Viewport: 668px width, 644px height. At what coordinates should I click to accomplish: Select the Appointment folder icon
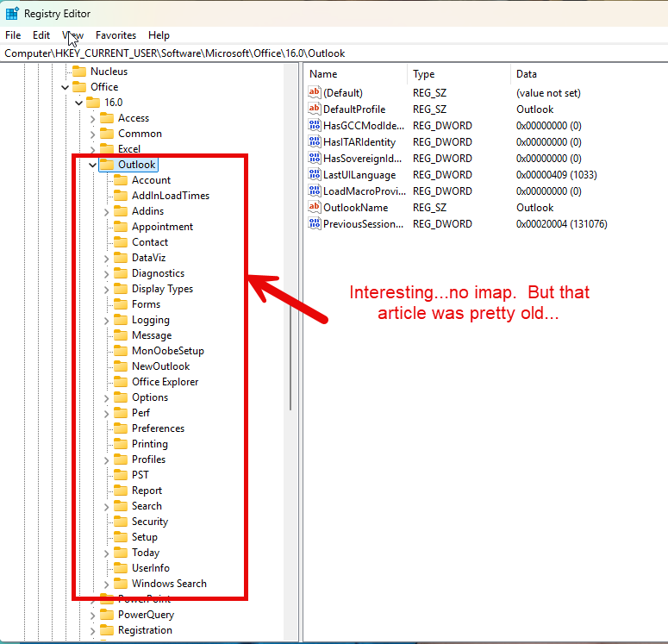(x=121, y=227)
